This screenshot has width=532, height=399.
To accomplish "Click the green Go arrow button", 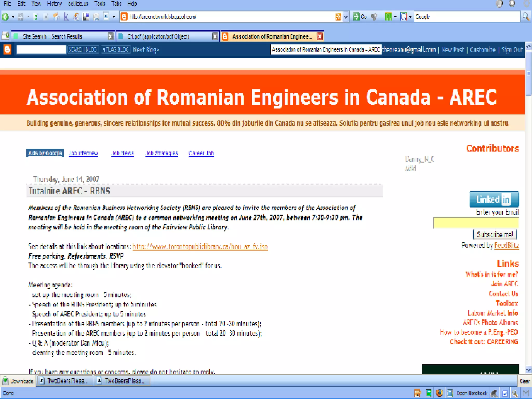I will 356,17.
